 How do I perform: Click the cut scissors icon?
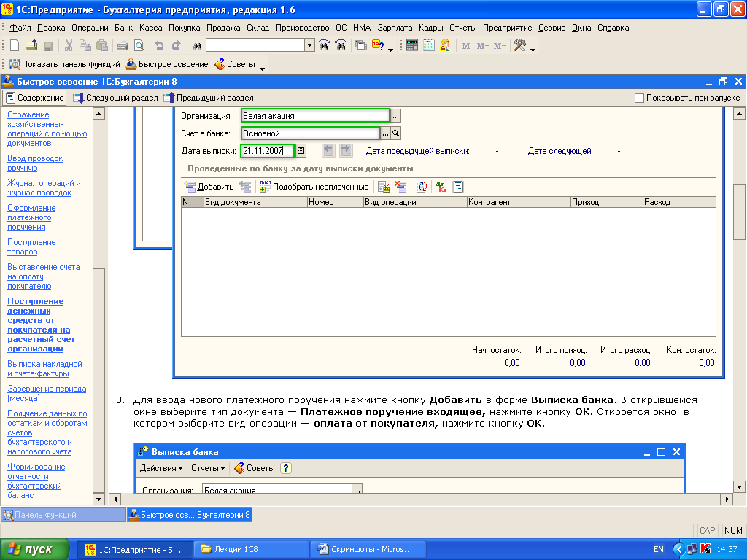(69, 46)
